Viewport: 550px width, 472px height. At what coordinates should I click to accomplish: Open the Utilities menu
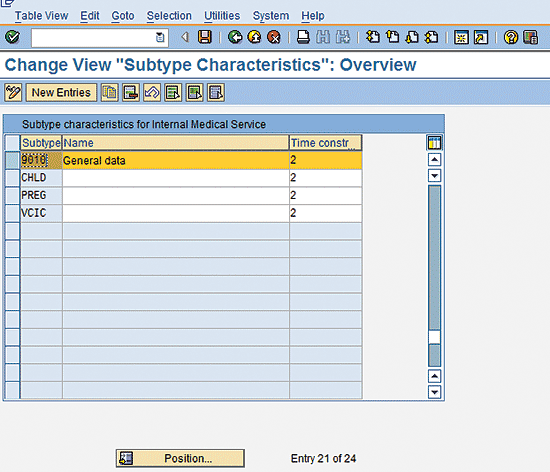coord(222,16)
